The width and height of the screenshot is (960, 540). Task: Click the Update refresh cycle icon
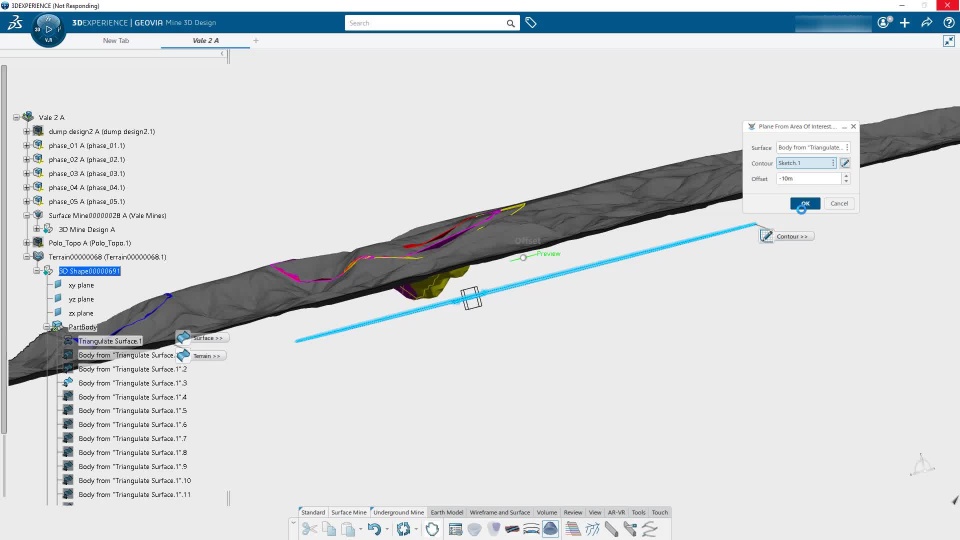click(403, 529)
